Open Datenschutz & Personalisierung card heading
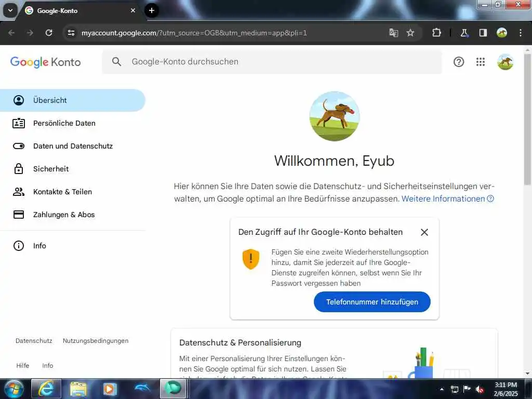The width and height of the screenshot is (532, 399). (240, 343)
